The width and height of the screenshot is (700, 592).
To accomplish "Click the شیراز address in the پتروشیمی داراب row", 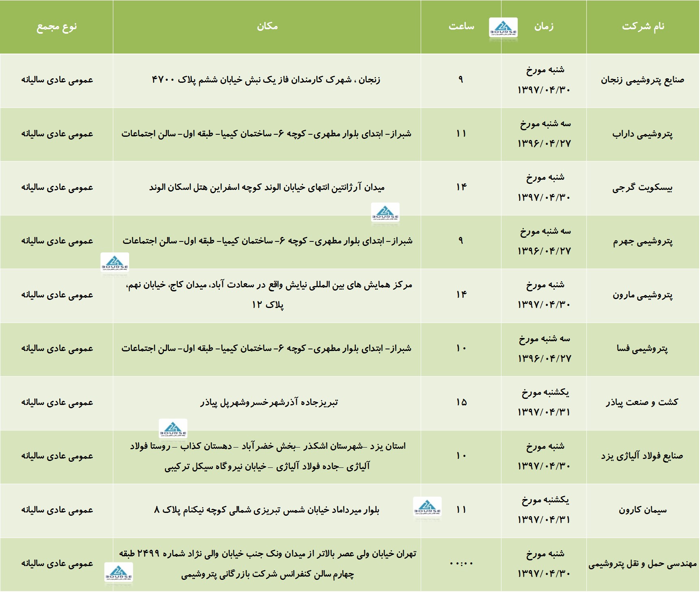I will [266, 134].
